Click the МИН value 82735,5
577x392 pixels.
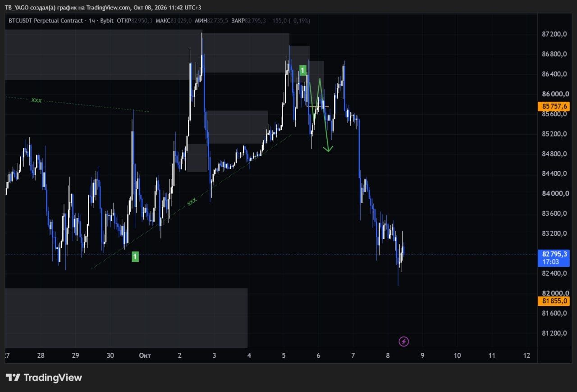(x=218, y=21)
